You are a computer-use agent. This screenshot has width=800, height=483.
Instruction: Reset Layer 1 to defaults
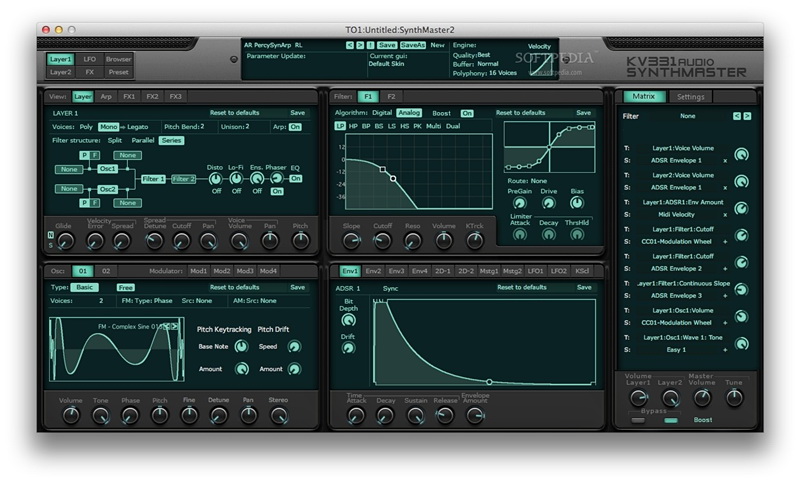(234, 113)
